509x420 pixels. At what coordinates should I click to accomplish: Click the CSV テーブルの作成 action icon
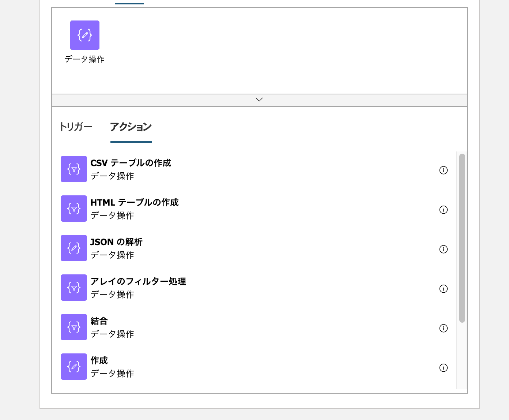coord(74,169)
